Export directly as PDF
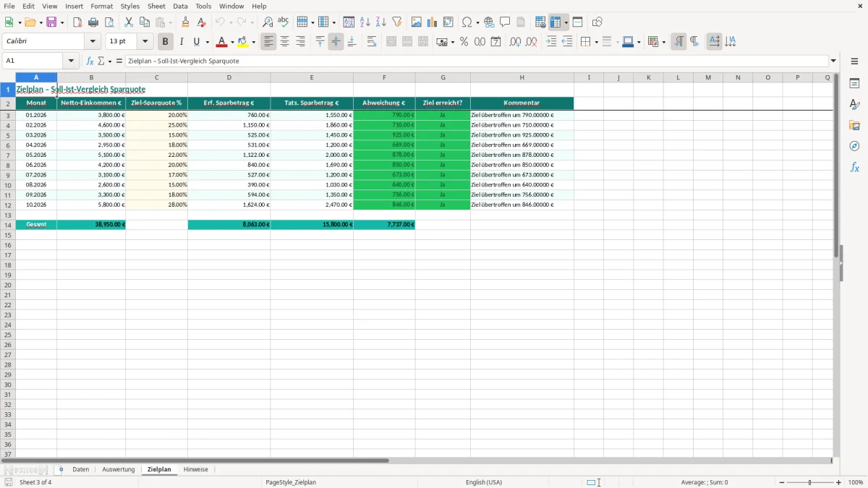Screen dimensions: 868x488 [x=77, y=22]
